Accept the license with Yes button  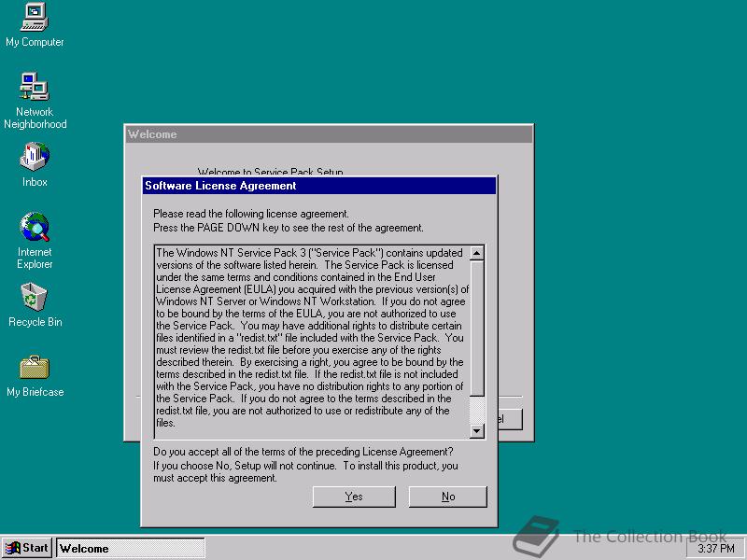pos(354,497)
